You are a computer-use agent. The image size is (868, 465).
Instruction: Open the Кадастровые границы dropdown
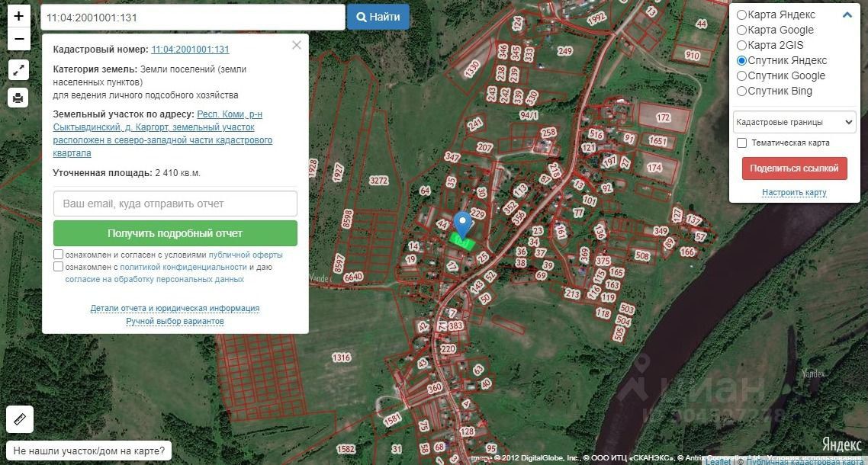(x=794, y=122)
